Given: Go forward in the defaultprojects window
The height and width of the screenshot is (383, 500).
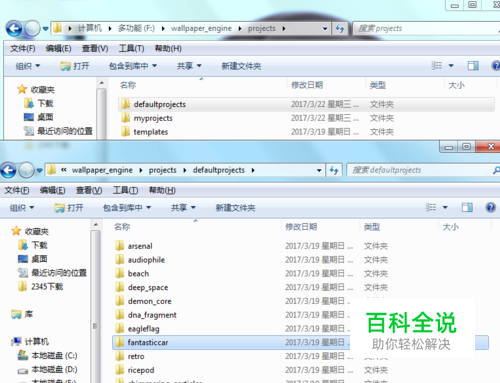Looking at the screenshot, I should point(26,170).
